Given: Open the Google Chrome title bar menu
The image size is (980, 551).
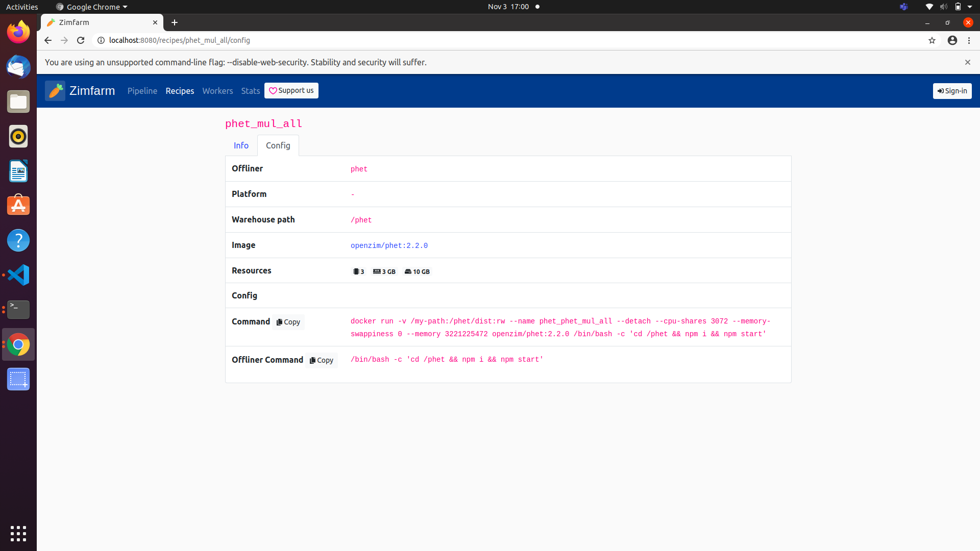Looking at the screenshot, I should tap(91, 7).
